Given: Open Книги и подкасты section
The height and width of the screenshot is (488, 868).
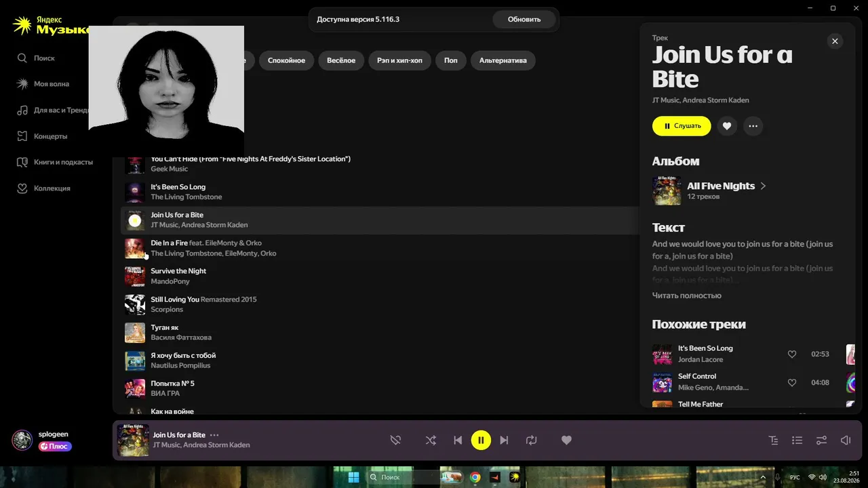Looking at the screenshot, I should (54, 162).
